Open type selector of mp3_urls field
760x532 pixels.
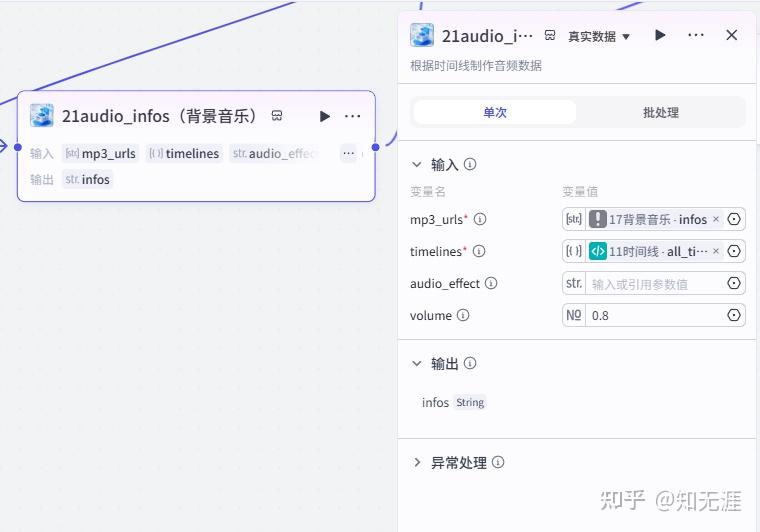click(574, 219)
